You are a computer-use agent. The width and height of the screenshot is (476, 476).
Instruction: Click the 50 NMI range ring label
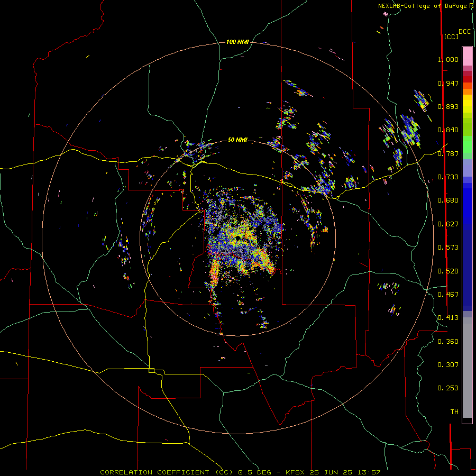pyautogui.click(x=237, y=140)
